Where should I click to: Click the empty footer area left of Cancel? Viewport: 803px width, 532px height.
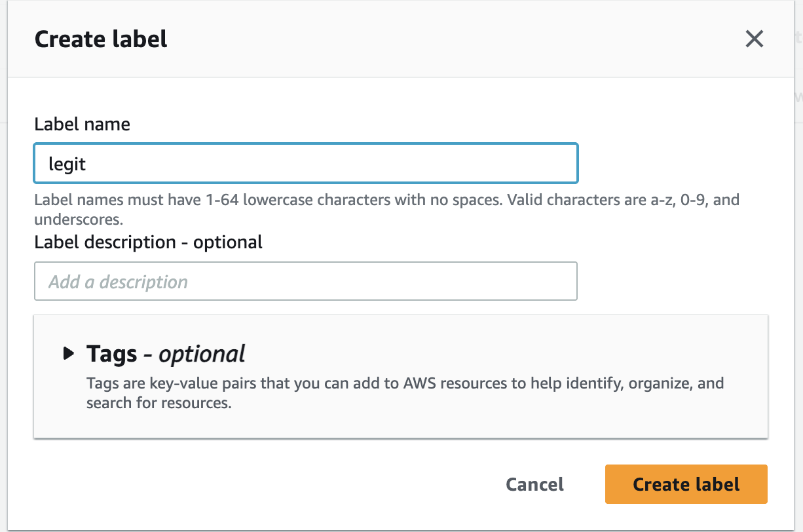tap(262, 485)
